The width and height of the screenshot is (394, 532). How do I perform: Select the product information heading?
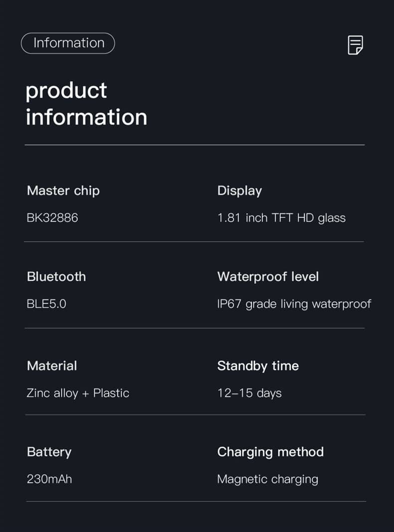86,104
